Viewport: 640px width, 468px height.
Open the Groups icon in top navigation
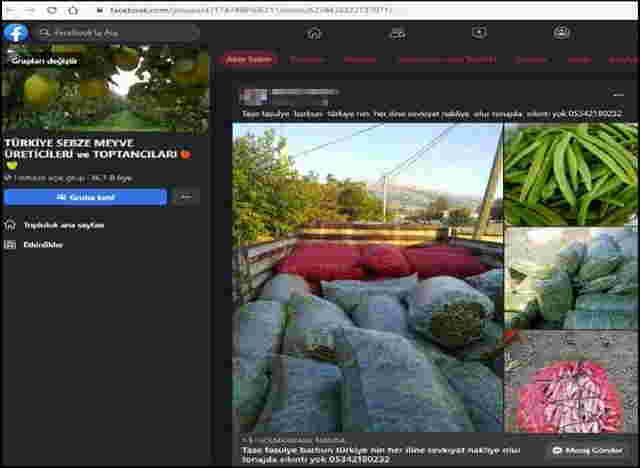point(561,33)
